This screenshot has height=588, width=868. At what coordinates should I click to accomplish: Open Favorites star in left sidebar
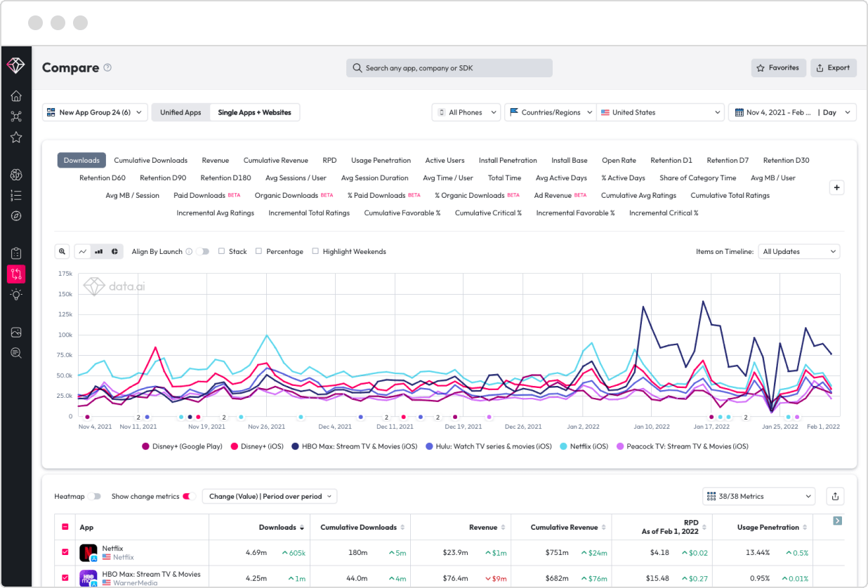(x=16, y=138)
